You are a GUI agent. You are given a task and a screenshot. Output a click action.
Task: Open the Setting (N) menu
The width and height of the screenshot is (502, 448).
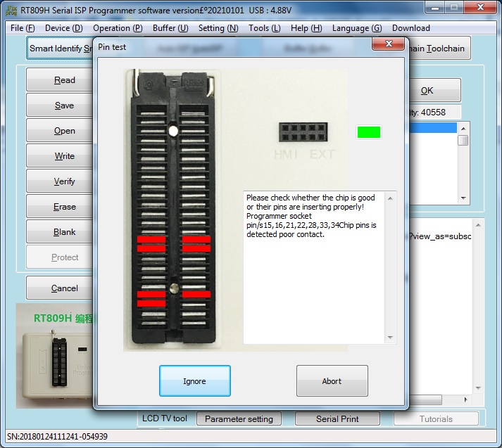click(218, 28)
